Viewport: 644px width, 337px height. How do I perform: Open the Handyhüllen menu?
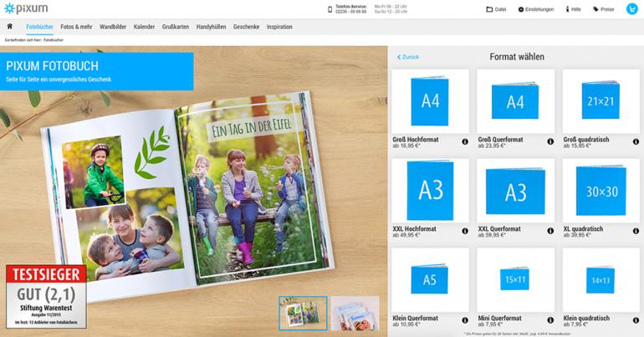coord(211,27)
